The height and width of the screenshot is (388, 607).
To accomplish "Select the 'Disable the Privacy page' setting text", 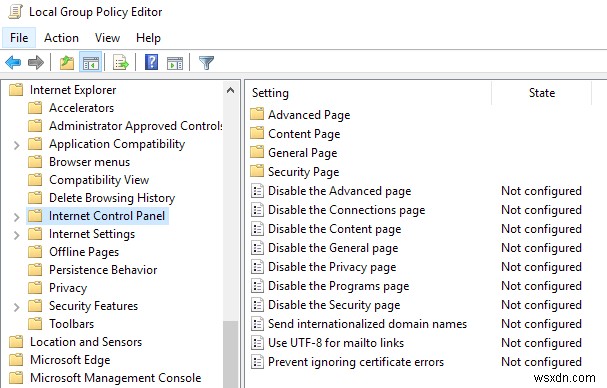I will [x=332, y=267].
